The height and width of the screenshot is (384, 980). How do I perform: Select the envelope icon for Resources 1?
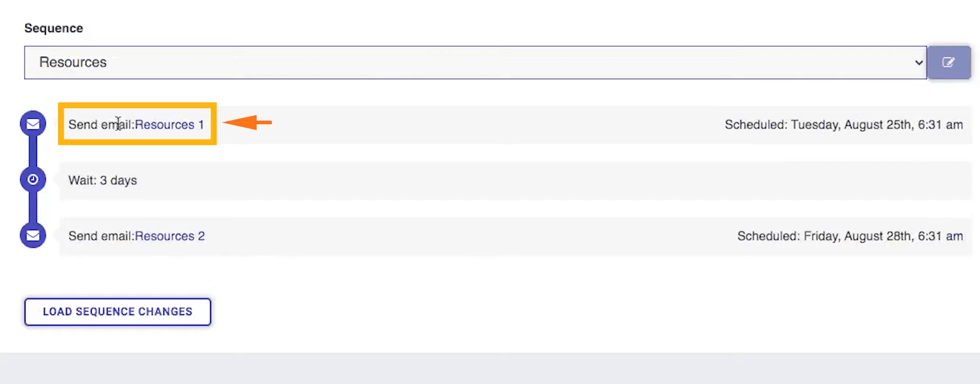coord(33,124)
